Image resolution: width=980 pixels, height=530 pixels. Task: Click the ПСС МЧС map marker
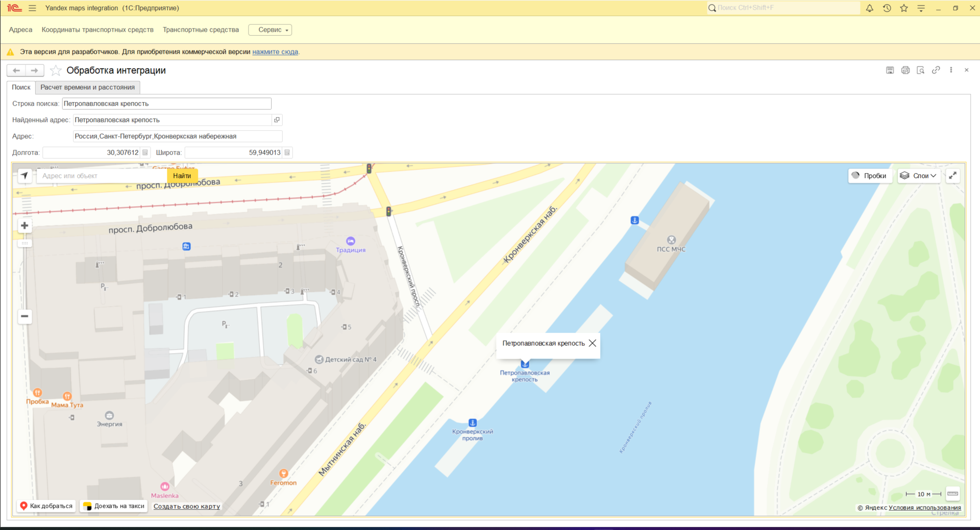pos(671,240)
